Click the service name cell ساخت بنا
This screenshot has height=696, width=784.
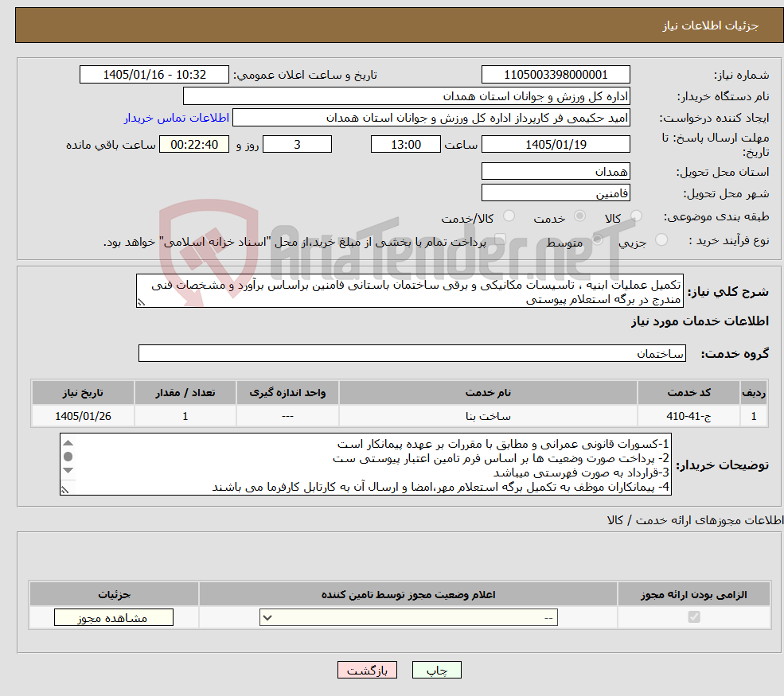(x=488, y=416)
